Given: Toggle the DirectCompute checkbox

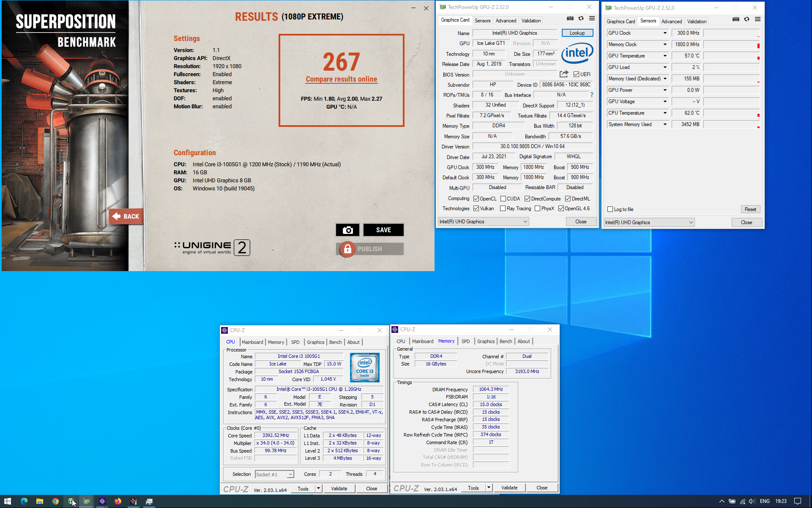Looking at the screenshot, I should [528, 199].
